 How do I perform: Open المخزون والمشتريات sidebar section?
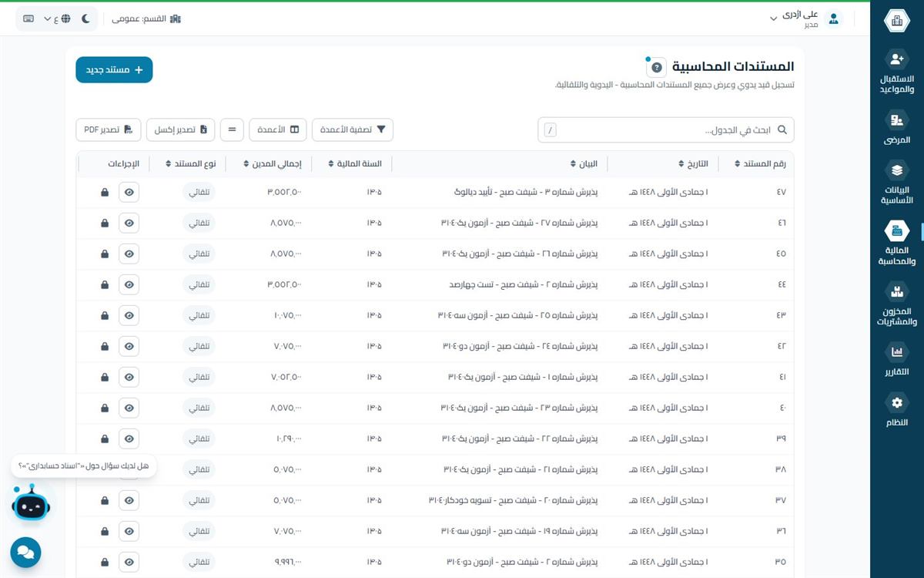coord(896,304)
